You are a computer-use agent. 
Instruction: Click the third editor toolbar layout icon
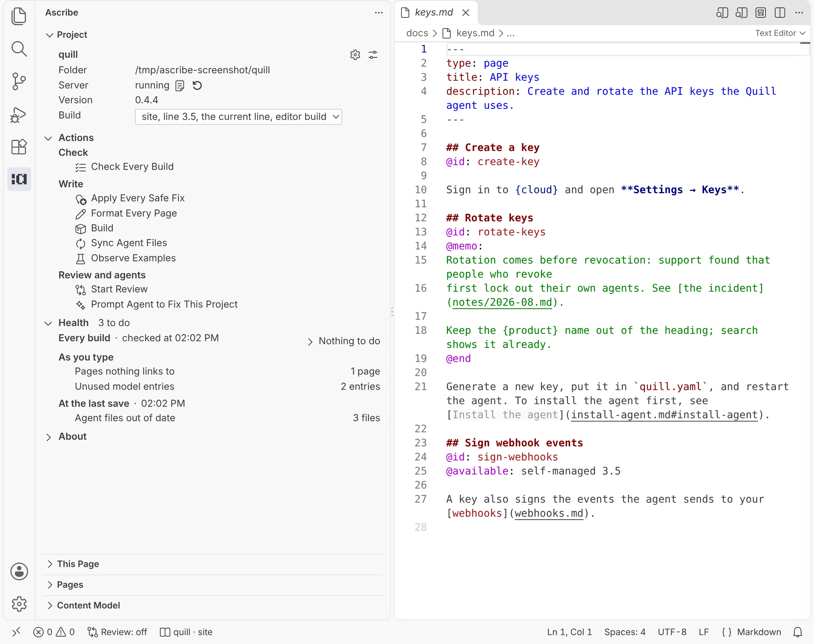point(760,13)
